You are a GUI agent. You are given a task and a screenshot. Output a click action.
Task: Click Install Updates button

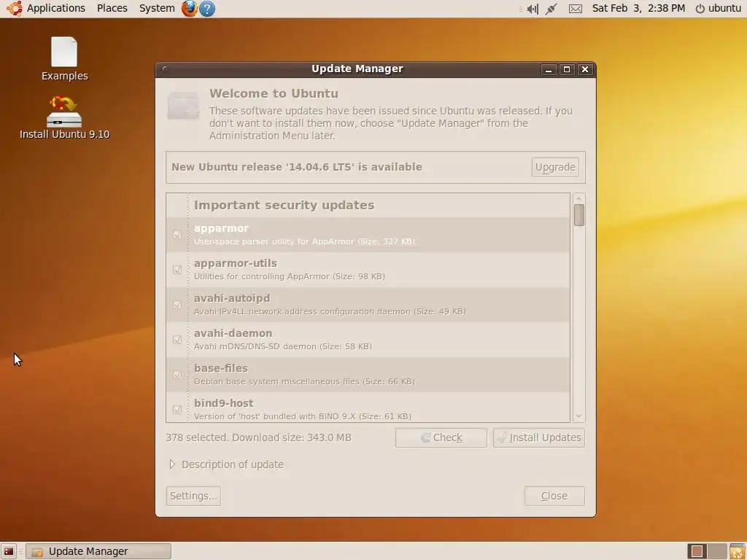[x=539, y=437]
